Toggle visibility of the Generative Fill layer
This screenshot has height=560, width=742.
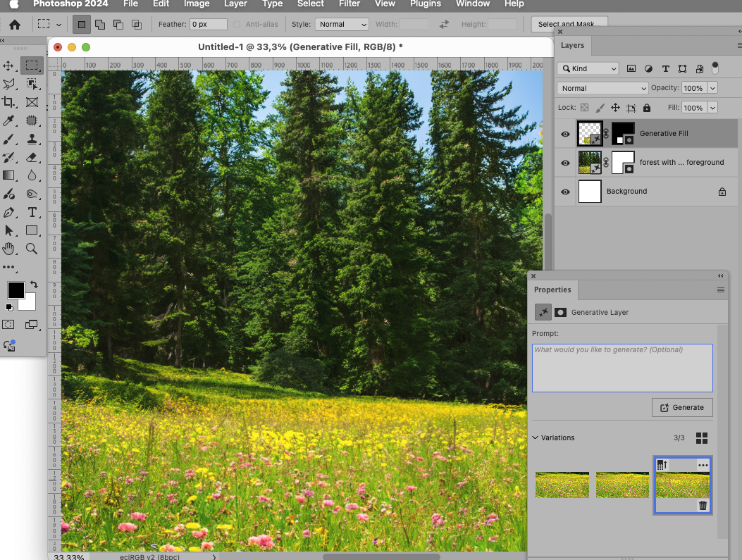(564, 134)
